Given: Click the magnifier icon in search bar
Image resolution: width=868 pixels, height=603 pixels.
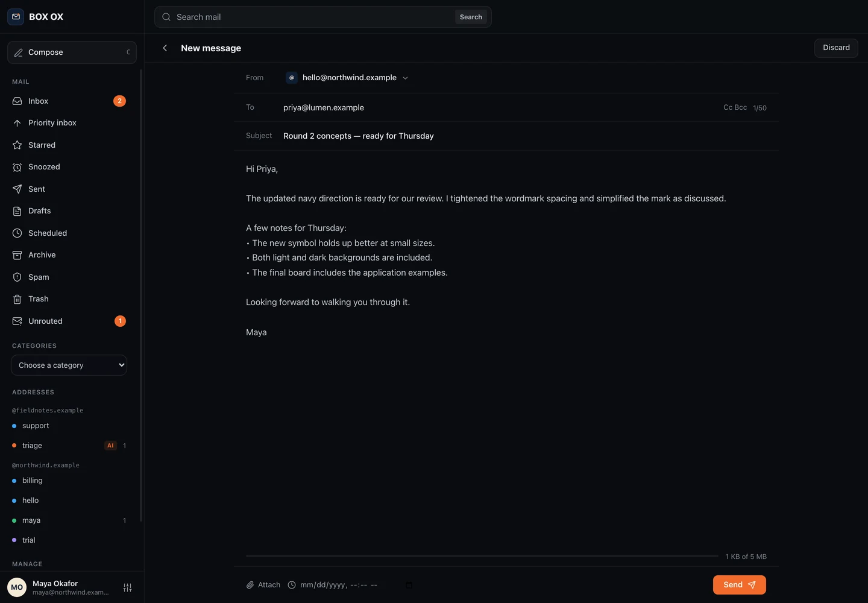Looking at the screenshot, I should 166,17.
